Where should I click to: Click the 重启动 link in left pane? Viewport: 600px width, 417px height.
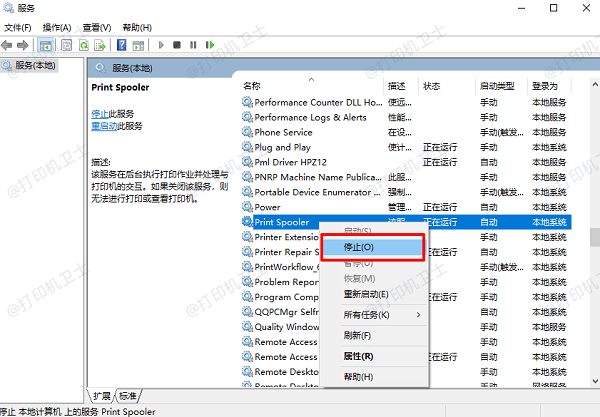[104, 126]
